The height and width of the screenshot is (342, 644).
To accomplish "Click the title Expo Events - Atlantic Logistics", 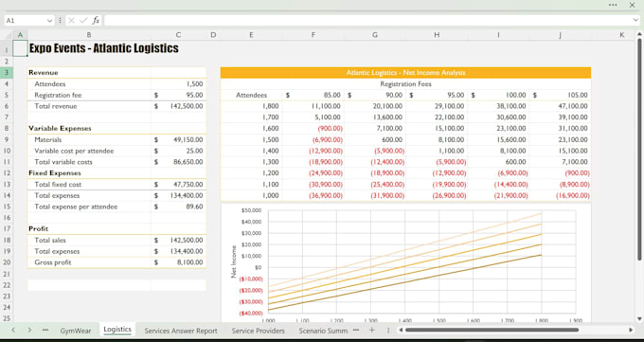I will [x=104, y=48].
